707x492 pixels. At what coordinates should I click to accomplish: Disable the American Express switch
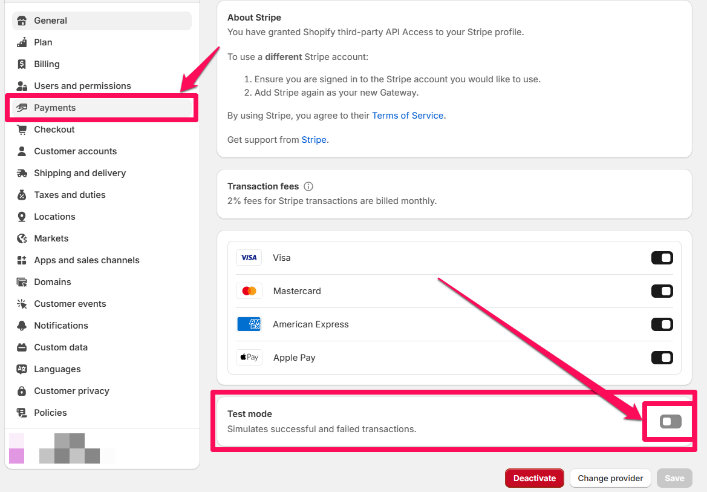click(661, 324)
